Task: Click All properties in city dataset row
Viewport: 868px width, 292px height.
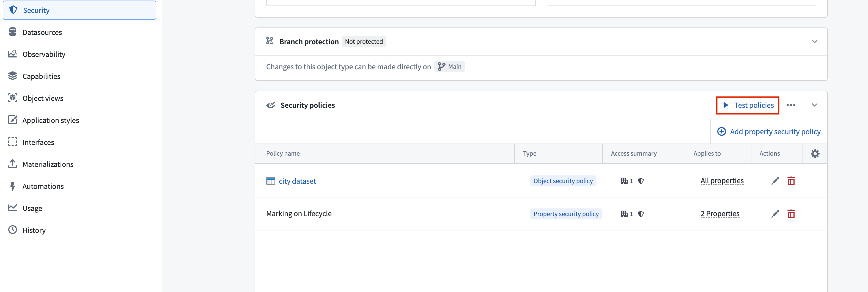Action: [x=722, y=181]
